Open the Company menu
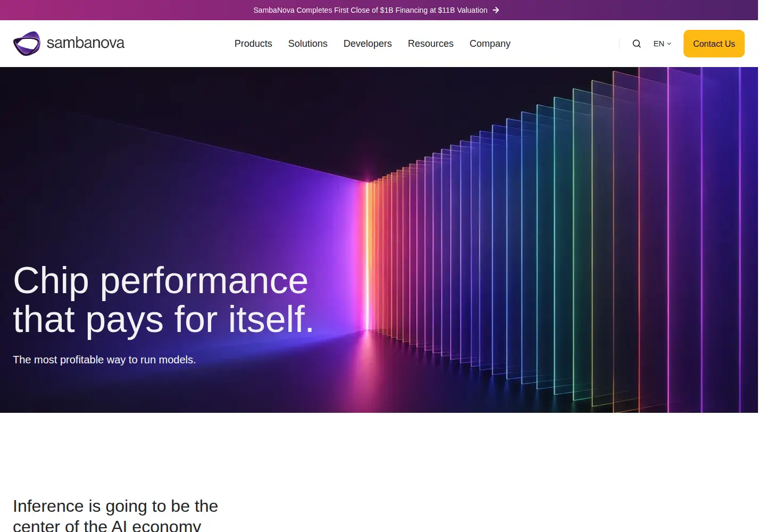Viewport: 766px width, 532px height. (490, 44)
